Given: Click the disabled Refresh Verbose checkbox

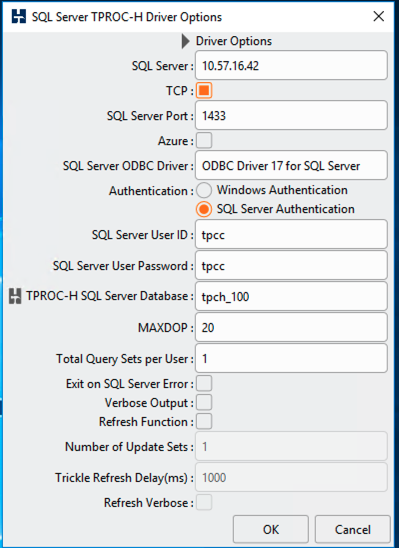Looking at the screenshot, I should 204,502.
